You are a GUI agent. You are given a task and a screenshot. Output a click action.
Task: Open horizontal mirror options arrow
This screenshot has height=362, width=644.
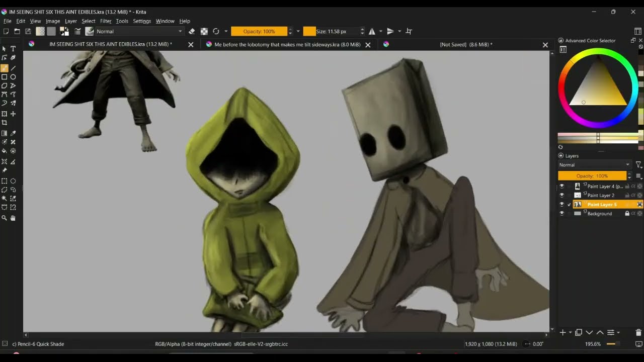tap(381, 31)
